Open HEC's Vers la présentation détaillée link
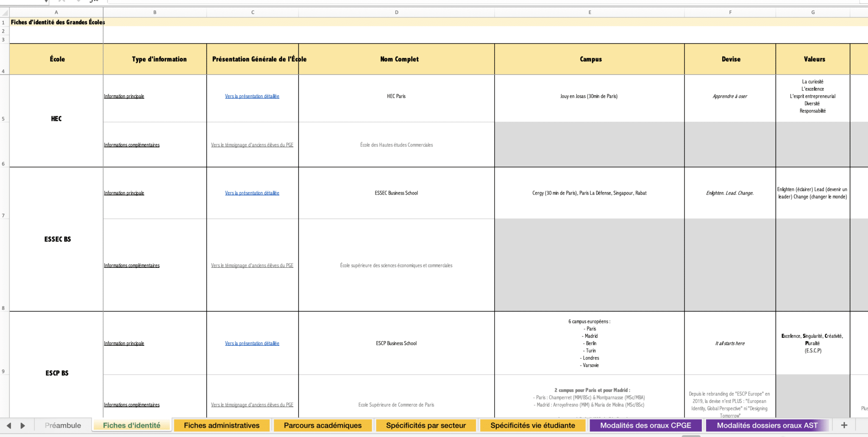 (x=252, y=96)
